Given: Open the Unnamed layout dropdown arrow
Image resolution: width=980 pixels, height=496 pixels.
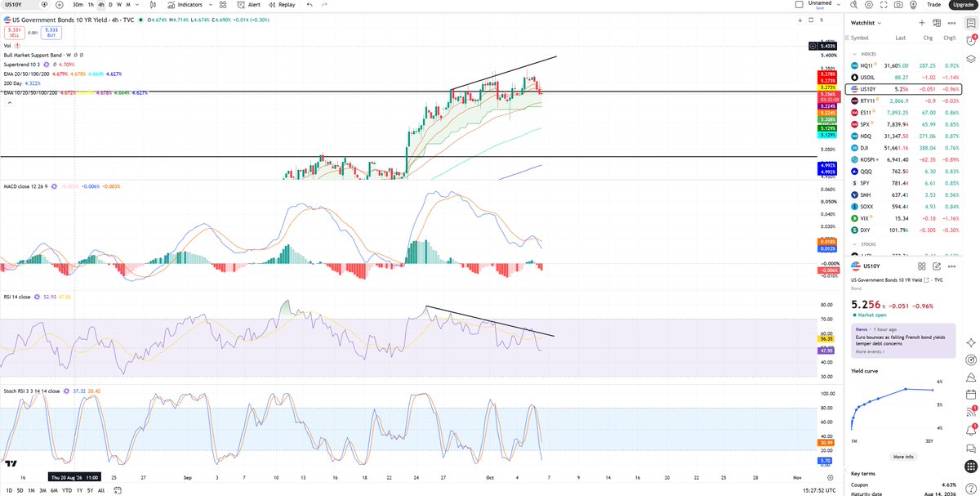Looking at the screenshot, I should (x=838, y=4).
